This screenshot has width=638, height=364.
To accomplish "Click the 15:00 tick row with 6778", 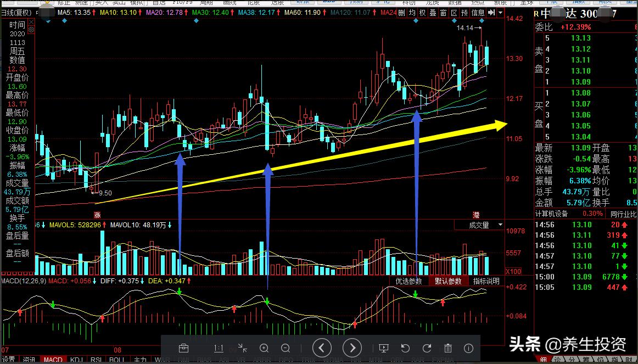I will (585, 277).
